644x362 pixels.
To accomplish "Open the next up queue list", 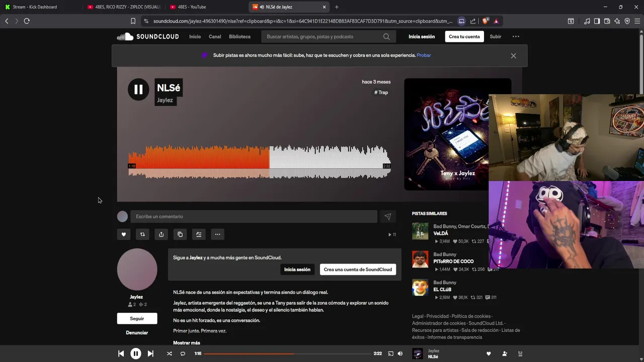I will click(520, 353).
